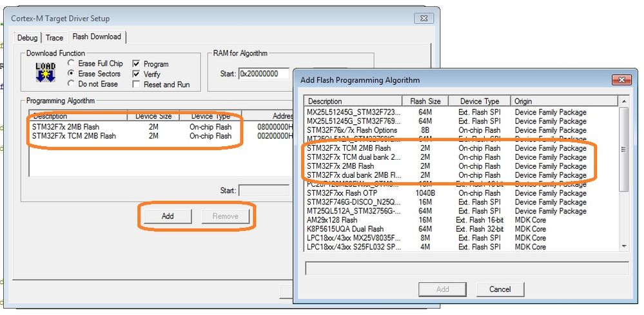Click the Programming Algorithm Start field
644x315 pixels.
pos(264,190)
